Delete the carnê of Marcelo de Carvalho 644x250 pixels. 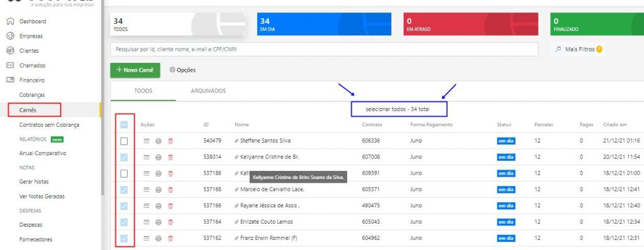tap(170, 190)
